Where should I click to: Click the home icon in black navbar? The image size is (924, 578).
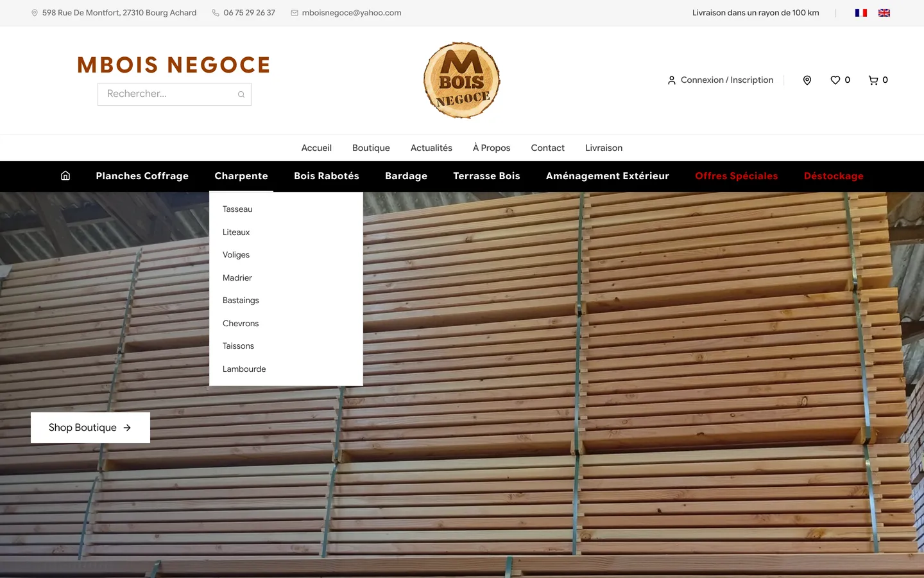[x=65, y=176]
